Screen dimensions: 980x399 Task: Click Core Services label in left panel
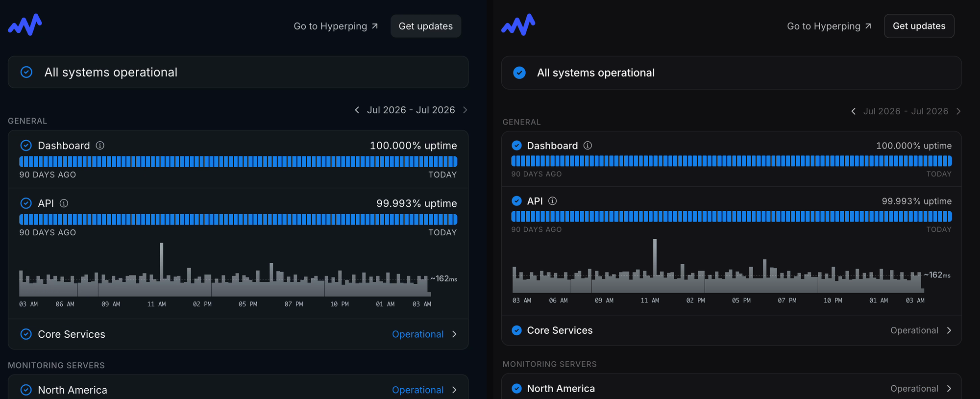(72, 334)
